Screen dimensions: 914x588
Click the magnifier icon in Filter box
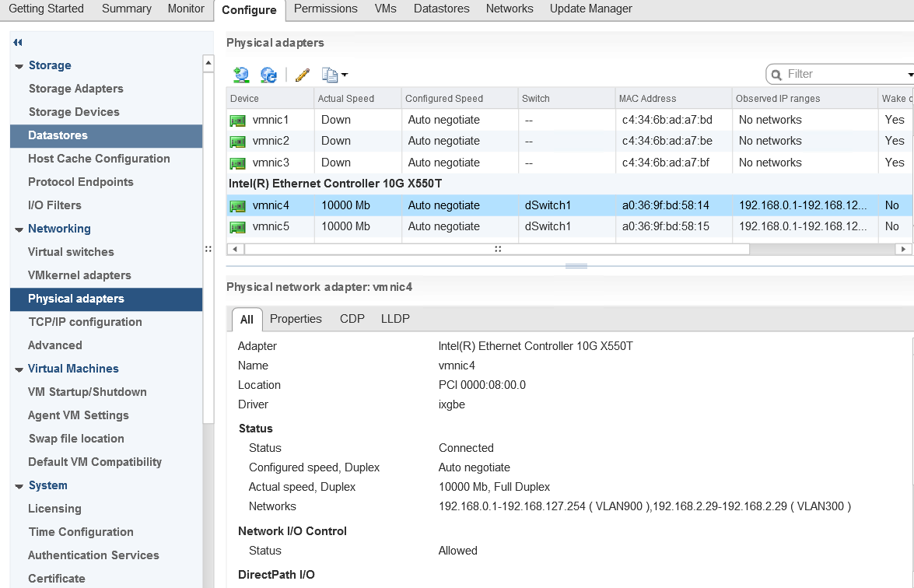[x=776, y=75]
